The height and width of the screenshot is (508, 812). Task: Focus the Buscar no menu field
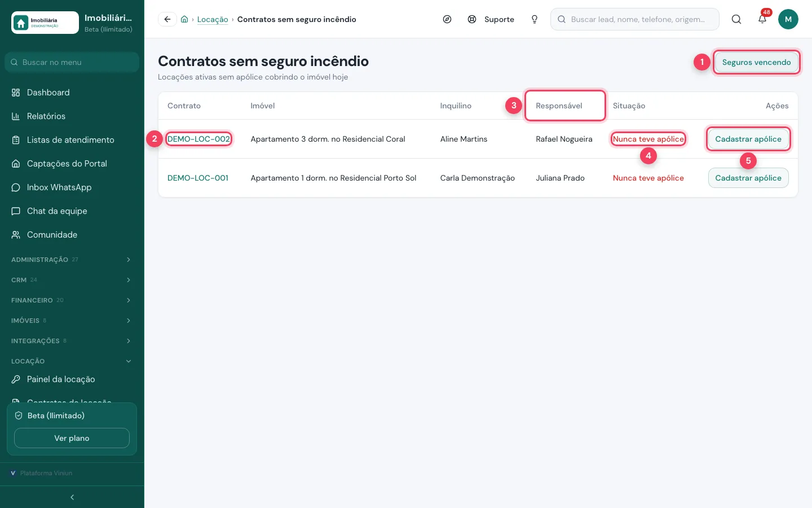tap(72, 62)
